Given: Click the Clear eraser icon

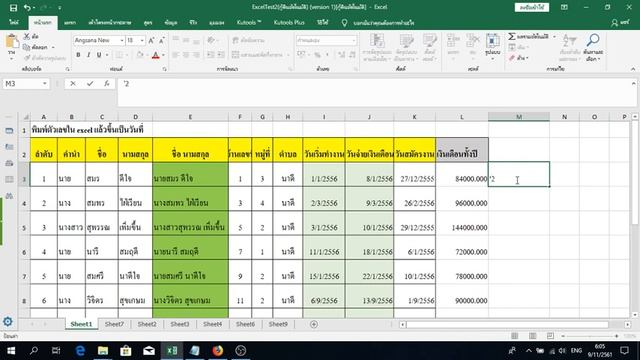Looking at the screenshot, I should pos(512,58).
